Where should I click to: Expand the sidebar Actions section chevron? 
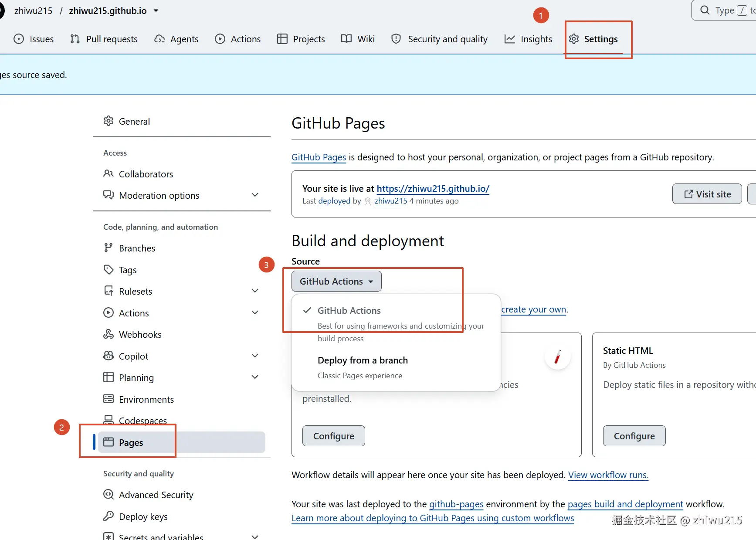click(x=255, y=313)
